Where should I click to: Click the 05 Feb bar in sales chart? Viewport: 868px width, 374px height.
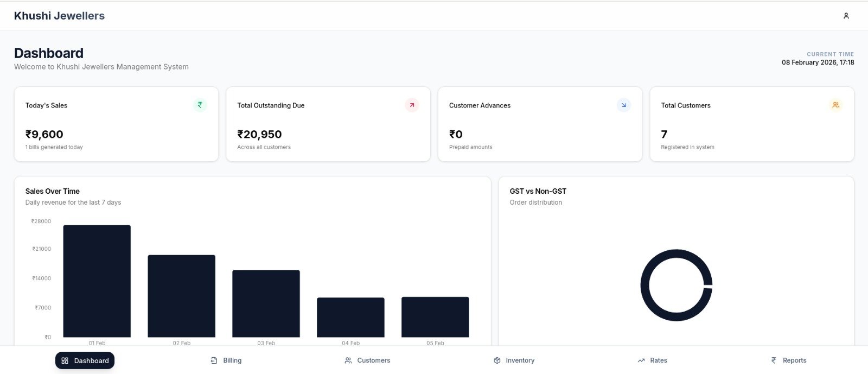click(x=435, y=317)
